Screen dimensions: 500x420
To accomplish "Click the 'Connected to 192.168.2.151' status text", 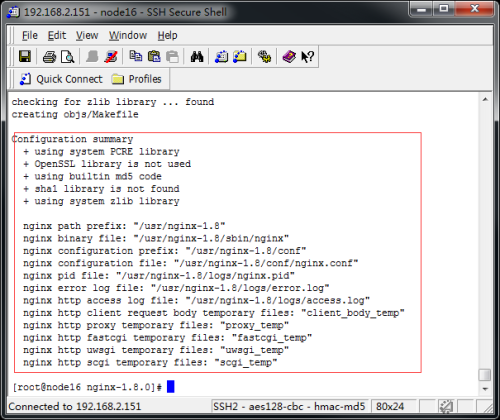I will click(x=75, y=406).
